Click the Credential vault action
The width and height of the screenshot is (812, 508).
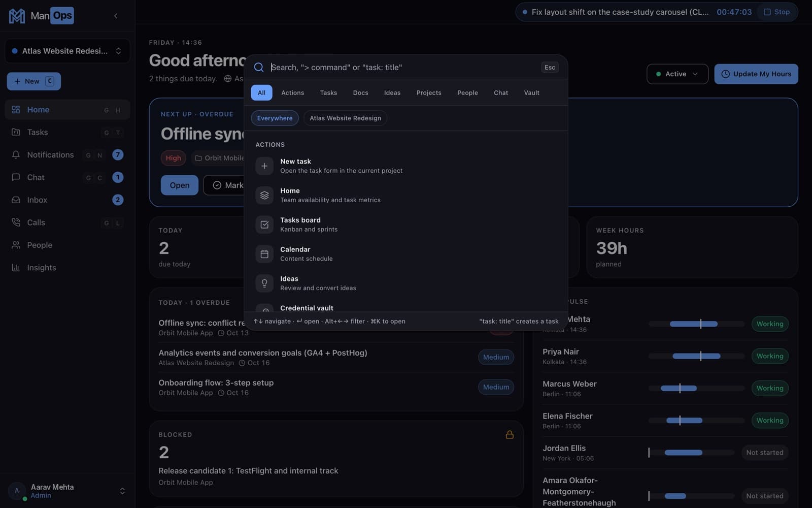(x=406, y=308)
